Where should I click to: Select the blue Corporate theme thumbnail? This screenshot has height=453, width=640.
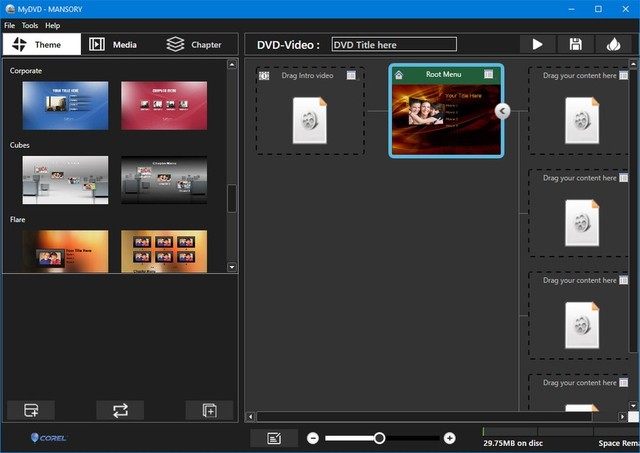(x=65, y=105)
